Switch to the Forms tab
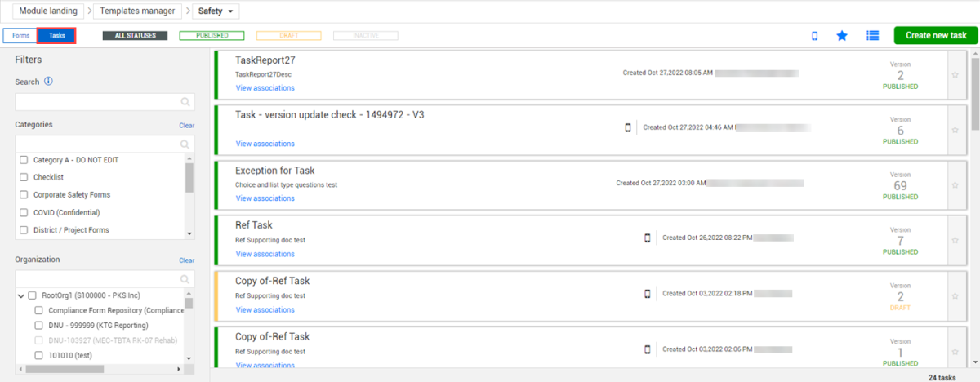 (x=20, y=36)
